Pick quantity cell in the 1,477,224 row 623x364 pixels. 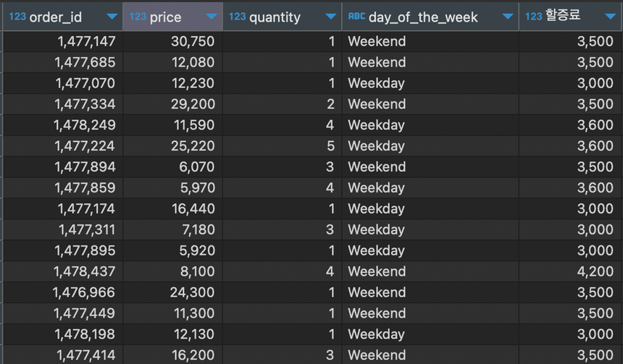pos(282,146)
